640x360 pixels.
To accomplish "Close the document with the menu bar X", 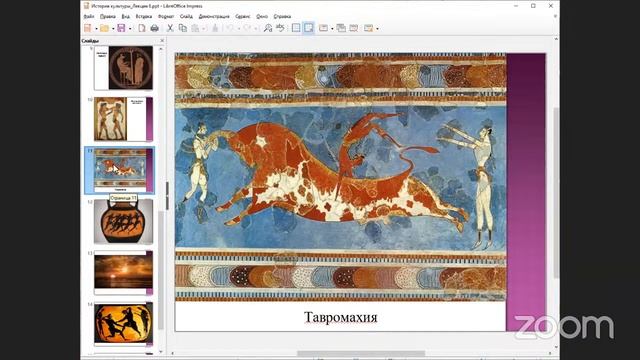I will pos(555,16).
